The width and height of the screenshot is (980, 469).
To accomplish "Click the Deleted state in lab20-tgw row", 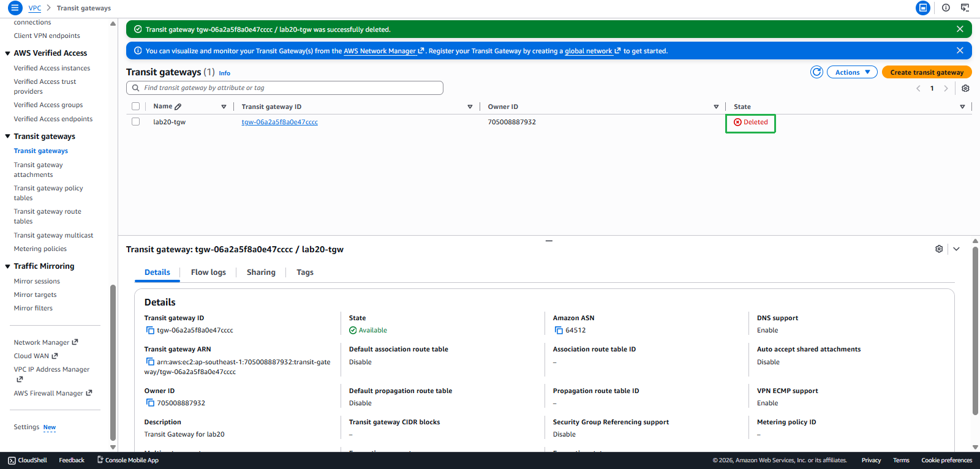I will coord(750,122).
